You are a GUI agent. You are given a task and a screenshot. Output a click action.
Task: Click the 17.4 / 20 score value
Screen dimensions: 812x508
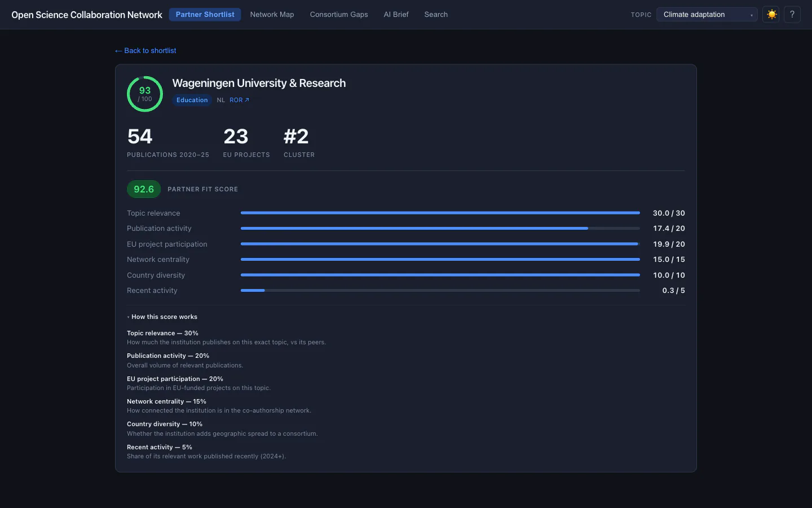(669, 229)
